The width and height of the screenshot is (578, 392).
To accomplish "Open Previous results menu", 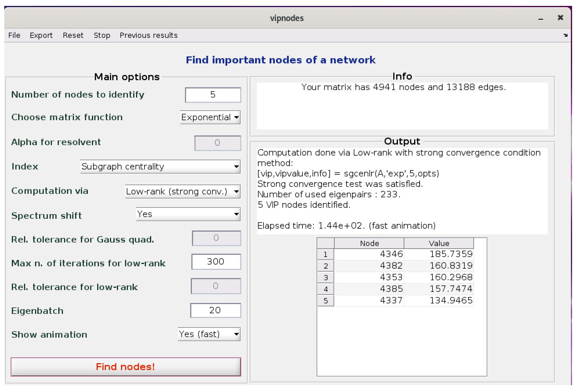I will click(x=148, y=35).
